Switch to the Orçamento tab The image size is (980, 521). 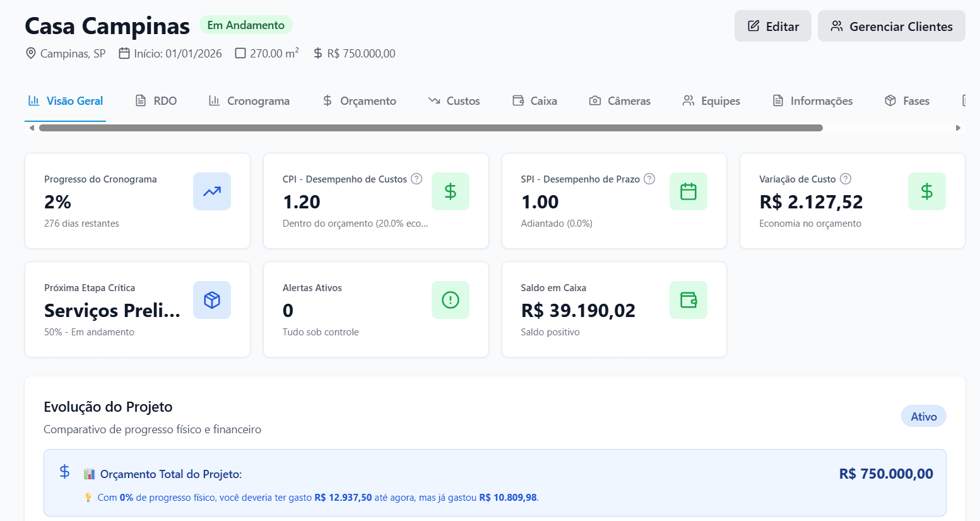pyautogui.click(x=358, y=100)
